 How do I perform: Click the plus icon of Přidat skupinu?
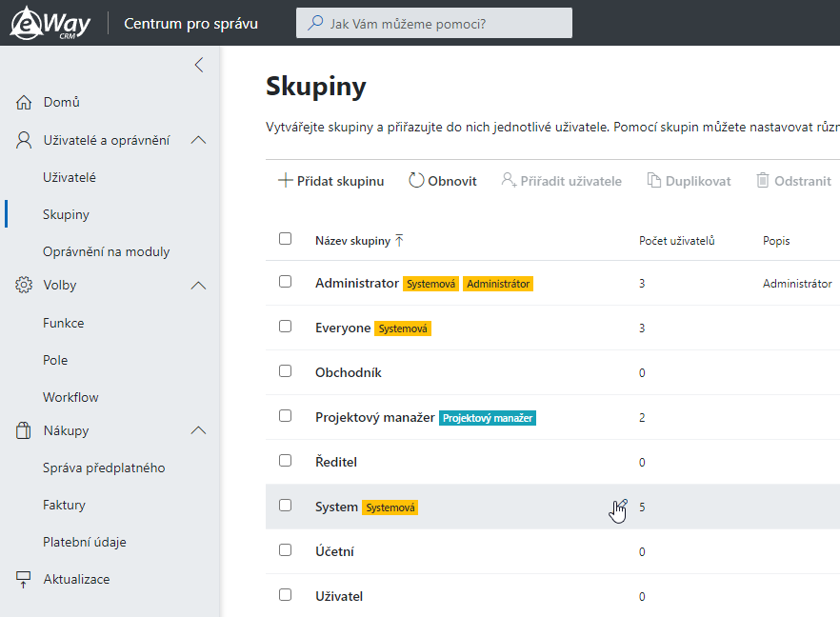(x=285, y=181)
